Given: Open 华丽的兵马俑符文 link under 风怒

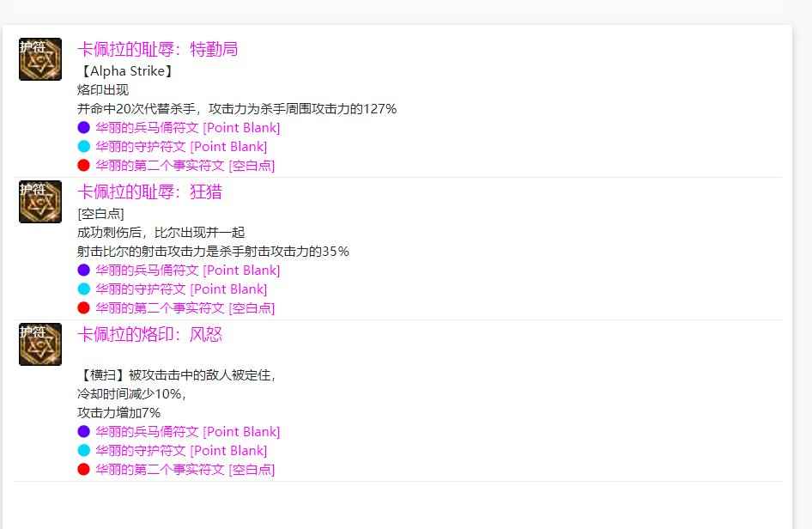Looking at the screenshot, I should coord(187,432).
